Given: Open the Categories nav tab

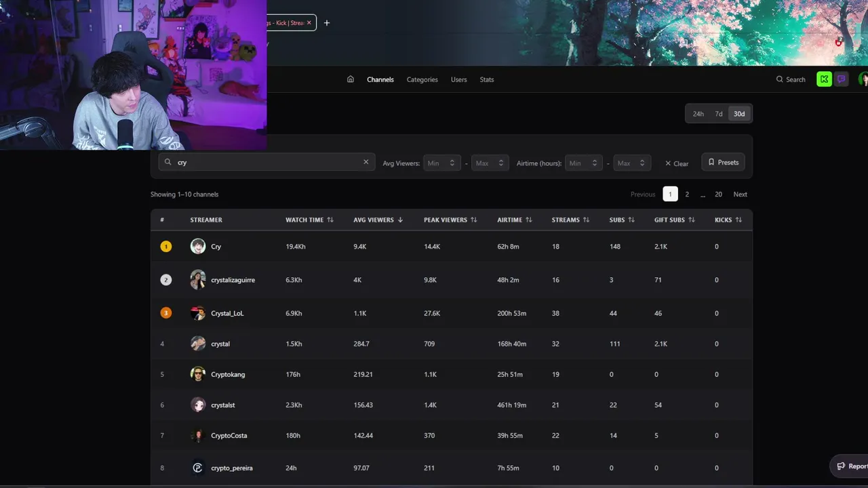Looking at the screenshot, I should click(x=422, y=79).
